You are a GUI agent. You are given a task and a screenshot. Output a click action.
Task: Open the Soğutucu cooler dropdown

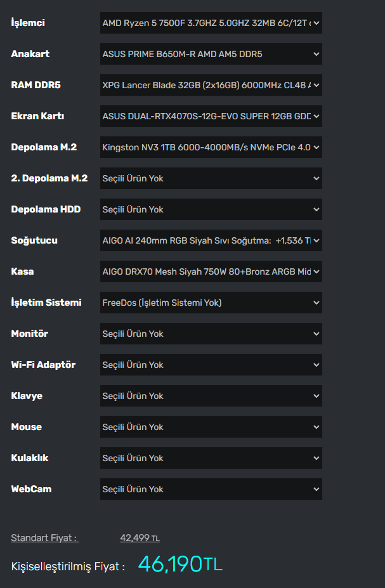[211, 241]
